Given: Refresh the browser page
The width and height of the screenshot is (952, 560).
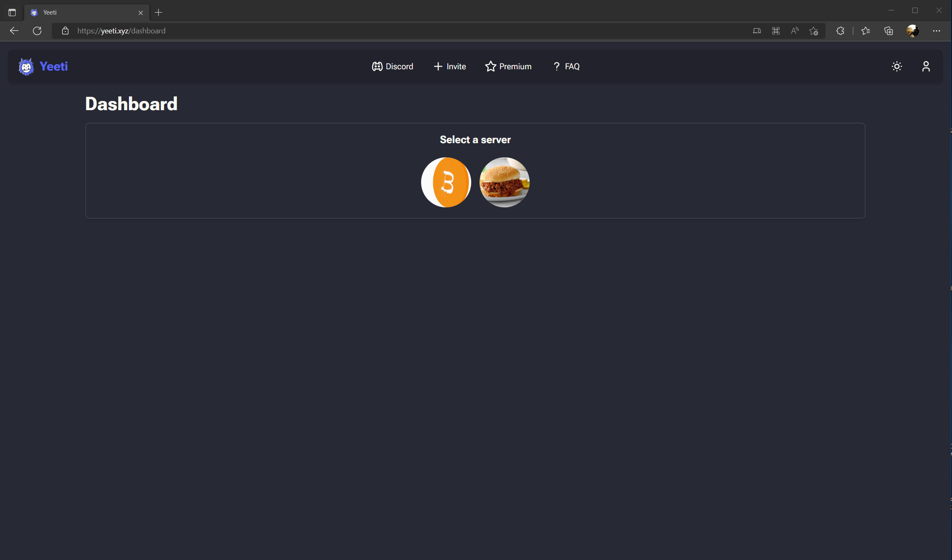Looking at the screenshot, I should [x=37, y=31].
